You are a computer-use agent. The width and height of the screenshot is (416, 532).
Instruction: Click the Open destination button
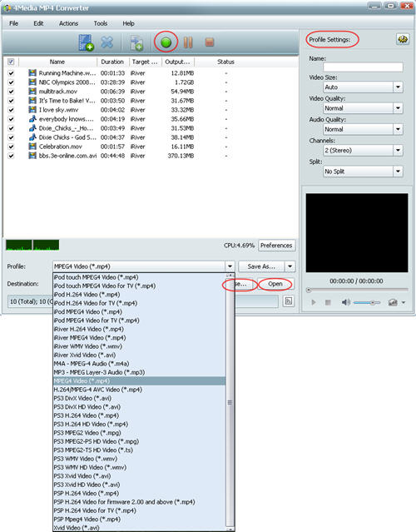[x=275, y=284]
